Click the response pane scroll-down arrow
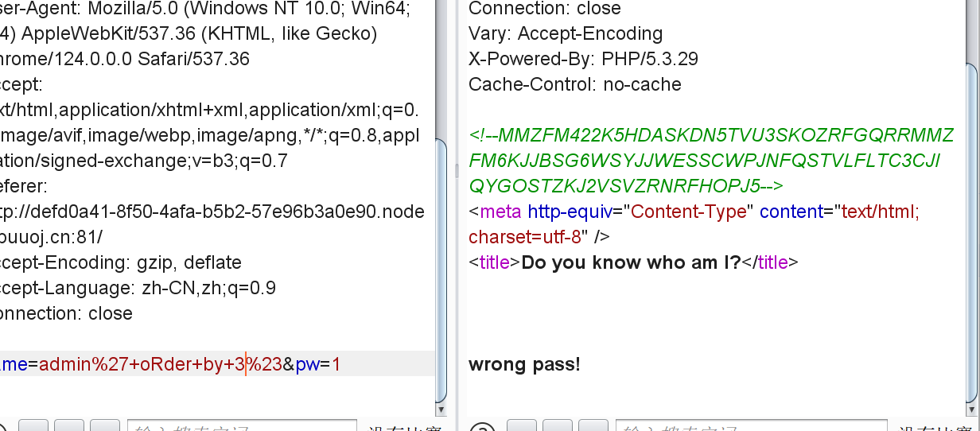This screenshot has height=431, width=980. [970, 410]
